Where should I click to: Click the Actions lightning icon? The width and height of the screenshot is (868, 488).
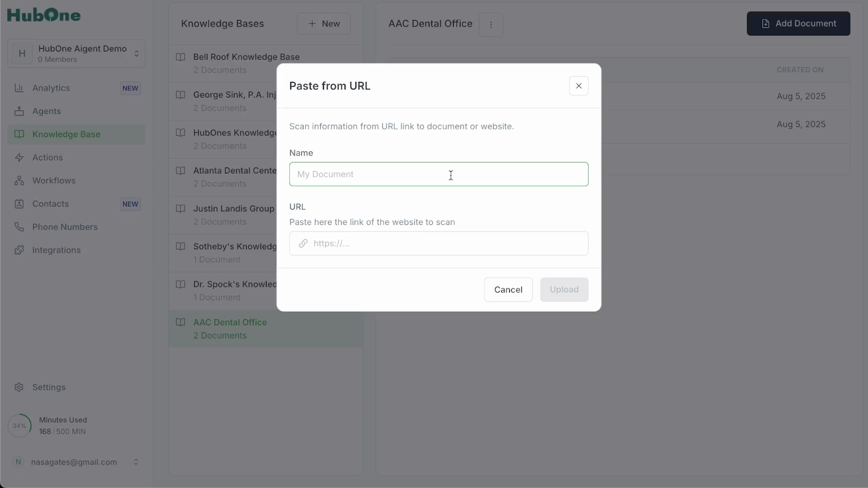[x=20, y=157]
